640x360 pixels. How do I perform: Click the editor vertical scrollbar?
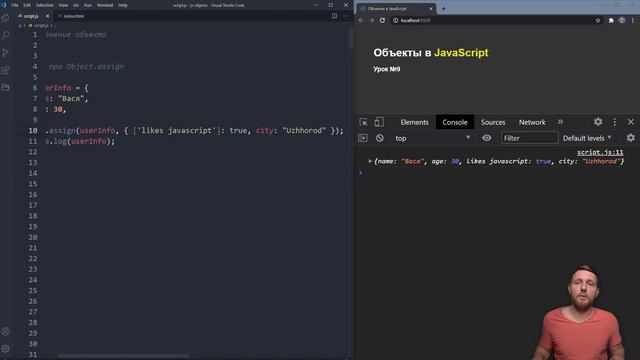[351, 39]
